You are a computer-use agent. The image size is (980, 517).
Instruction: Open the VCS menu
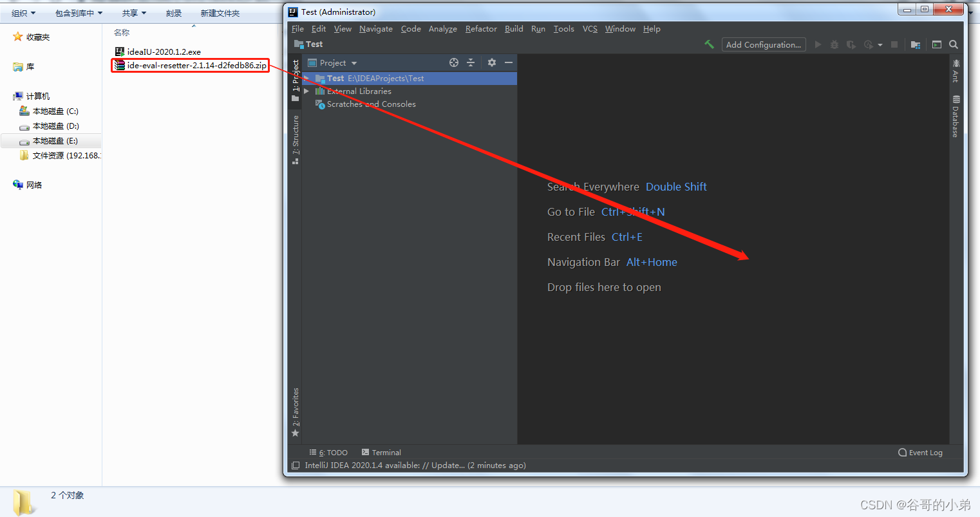pyautogui.click(x=590, y=28)
